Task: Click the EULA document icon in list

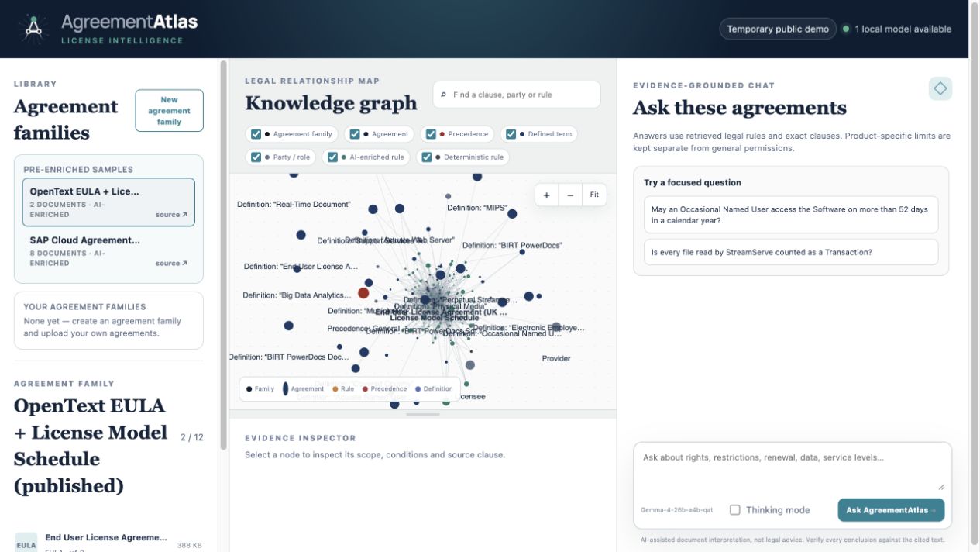Action: pyautogui.click(x=26, y=542)
